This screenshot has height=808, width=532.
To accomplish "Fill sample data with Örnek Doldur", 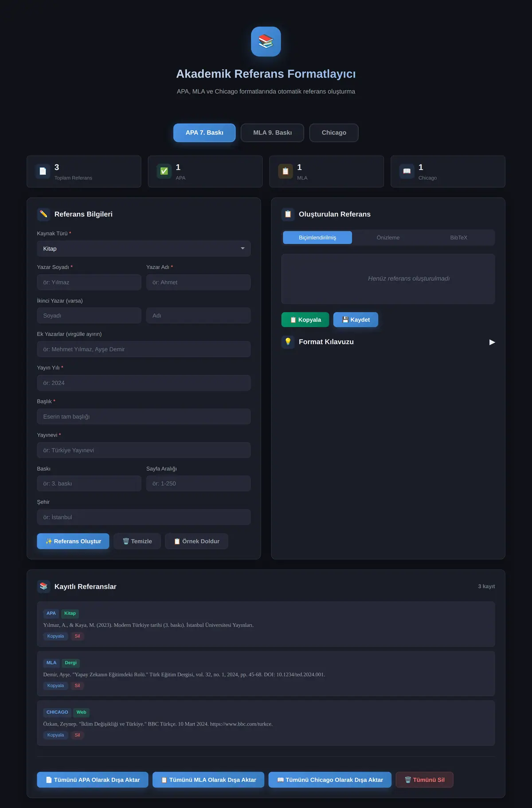I will (x=196, y=541).
